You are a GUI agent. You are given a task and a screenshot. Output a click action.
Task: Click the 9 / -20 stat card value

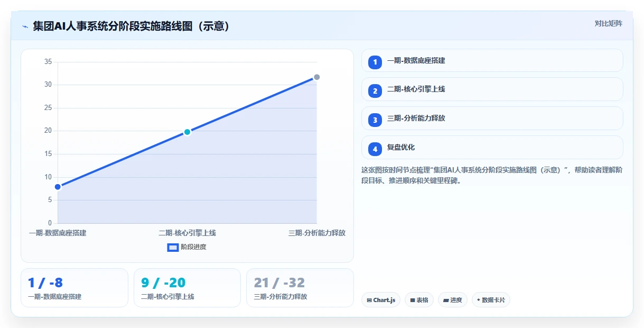coord(163,283)
